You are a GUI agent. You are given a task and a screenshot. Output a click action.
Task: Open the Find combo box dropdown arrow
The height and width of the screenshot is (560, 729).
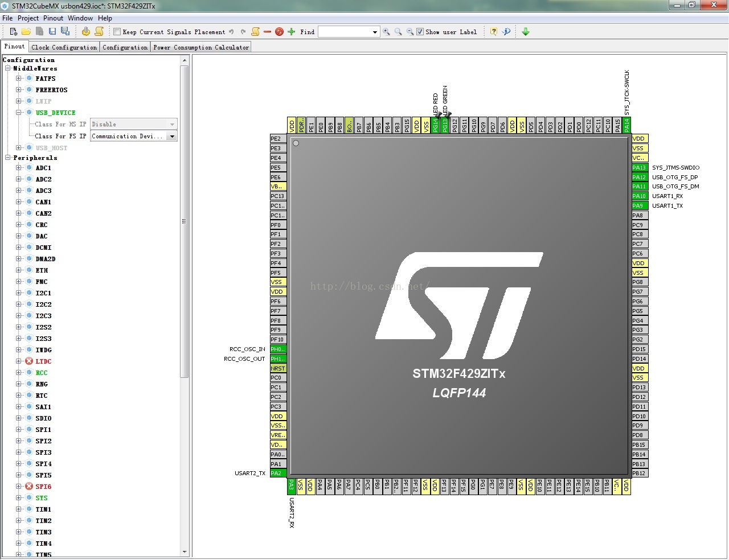375,32
